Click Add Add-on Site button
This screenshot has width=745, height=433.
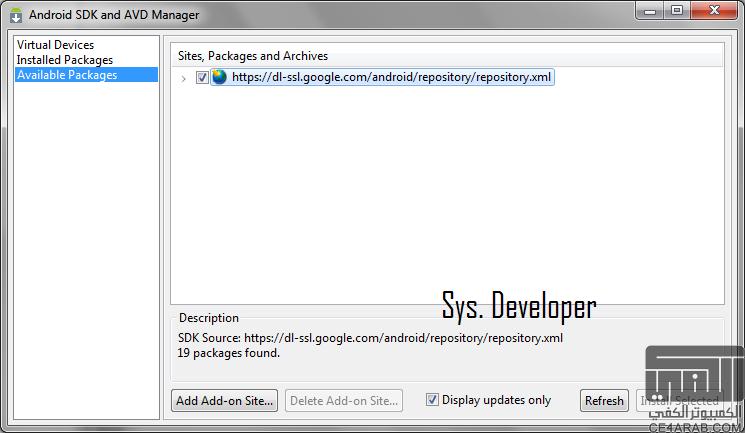pos(224,401)
